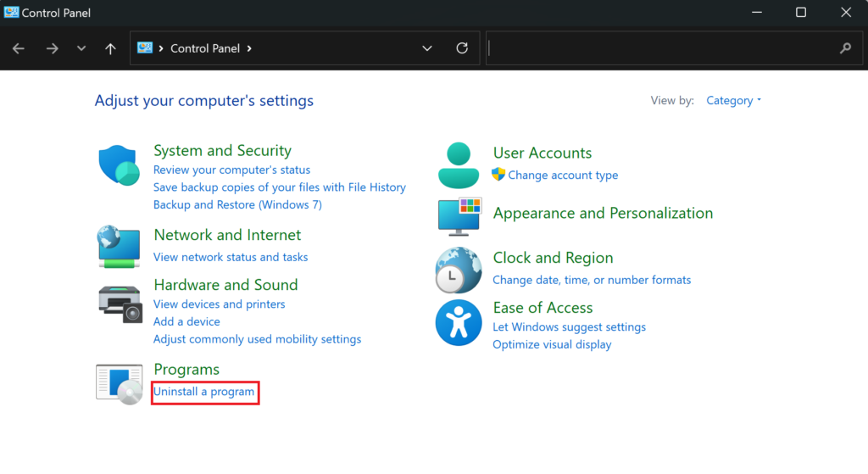868x474 pixels.
Task: Click the Hardware and Sound printer icon
Action: click(120, 303)
